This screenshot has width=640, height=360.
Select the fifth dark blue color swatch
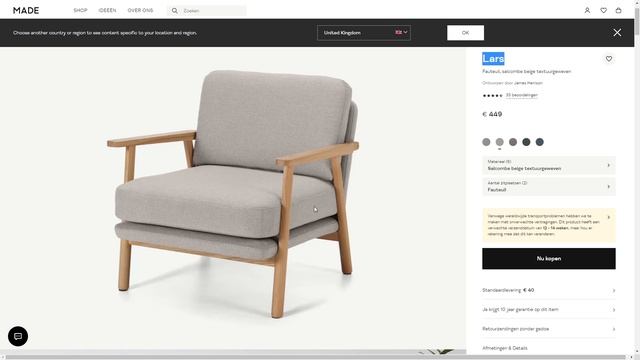[540, 142]
